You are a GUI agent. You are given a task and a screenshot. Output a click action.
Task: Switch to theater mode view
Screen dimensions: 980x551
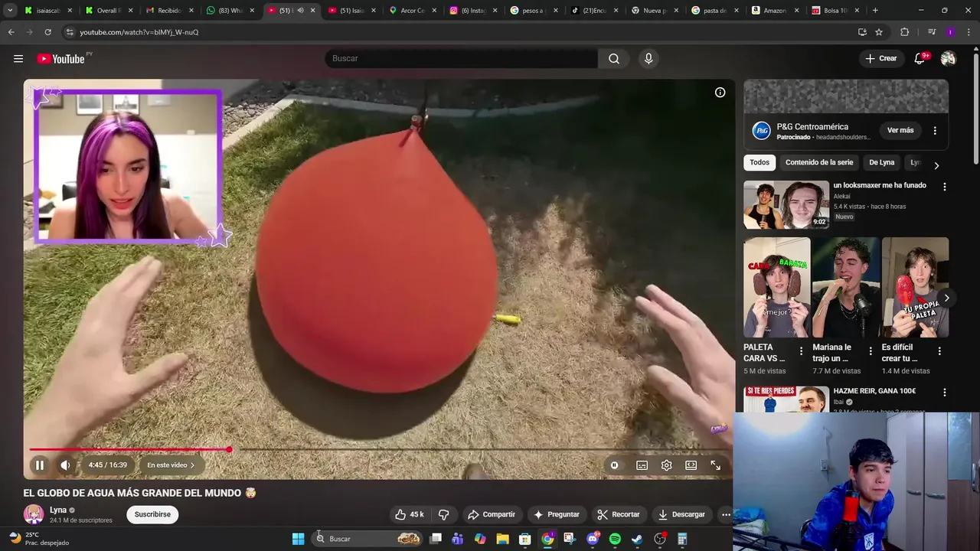point(691,465)
